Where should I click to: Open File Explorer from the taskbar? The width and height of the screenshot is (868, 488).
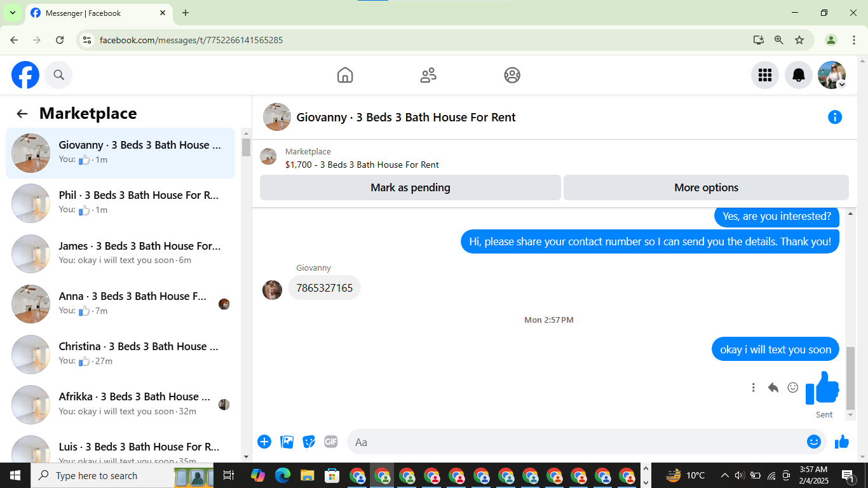tap(308, 475)
